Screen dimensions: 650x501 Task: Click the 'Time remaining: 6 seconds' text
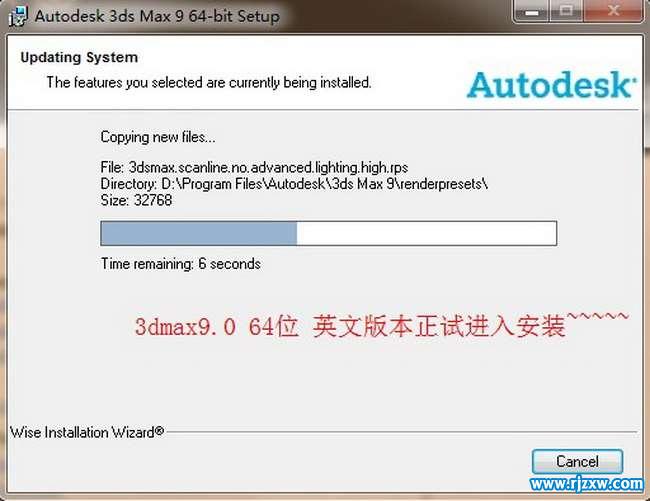[181, 264]
